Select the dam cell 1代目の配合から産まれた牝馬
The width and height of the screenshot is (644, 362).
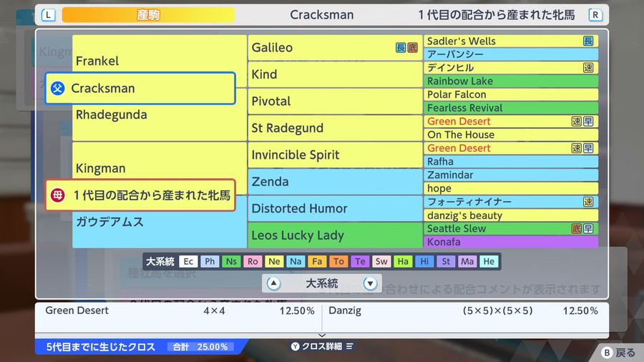140,195
